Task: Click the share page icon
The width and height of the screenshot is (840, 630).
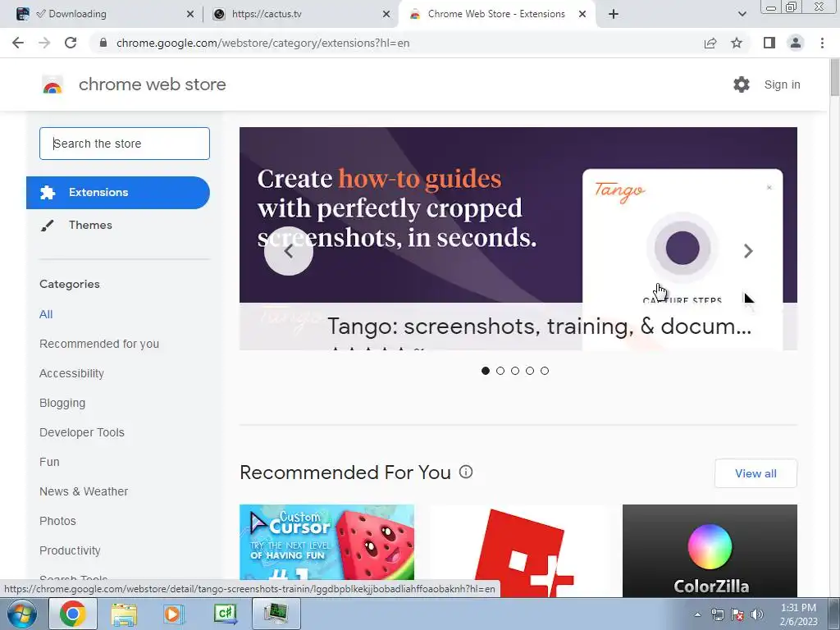Action: [710, 43]
